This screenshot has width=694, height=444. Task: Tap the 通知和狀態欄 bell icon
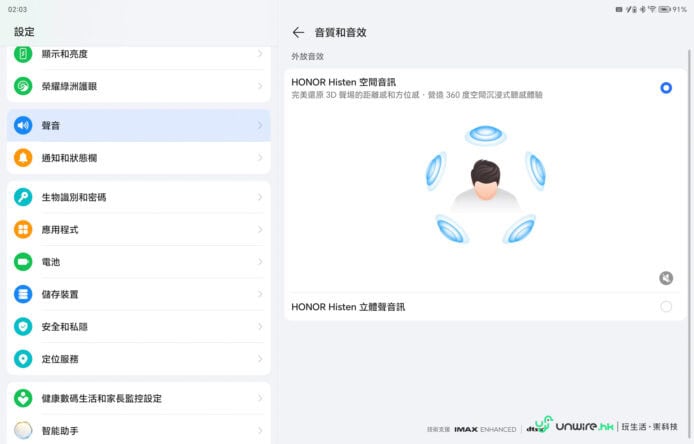23,158
